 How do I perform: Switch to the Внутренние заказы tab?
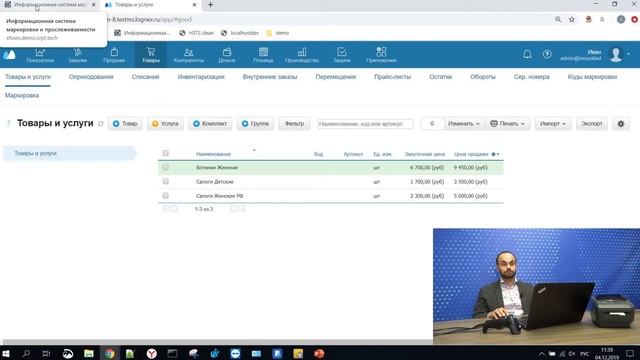[x=270, y=77]
